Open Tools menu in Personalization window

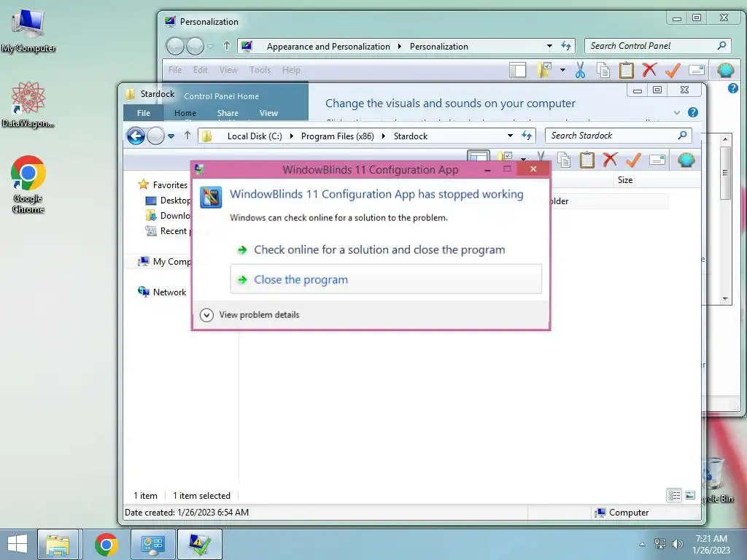pyautogui.click(x=260, y=70)
